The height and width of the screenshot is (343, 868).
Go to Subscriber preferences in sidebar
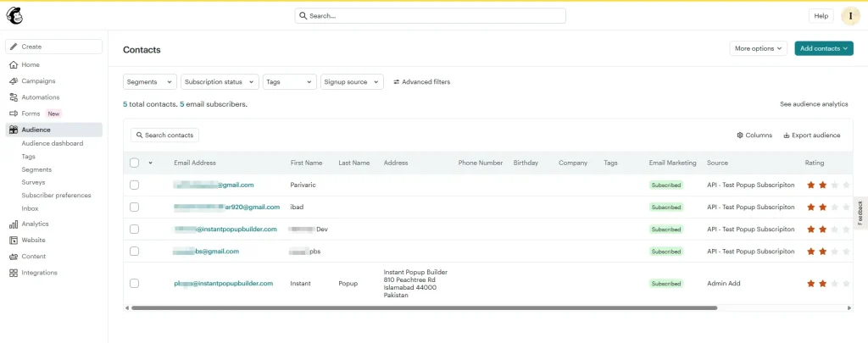(x=56, y=196)
